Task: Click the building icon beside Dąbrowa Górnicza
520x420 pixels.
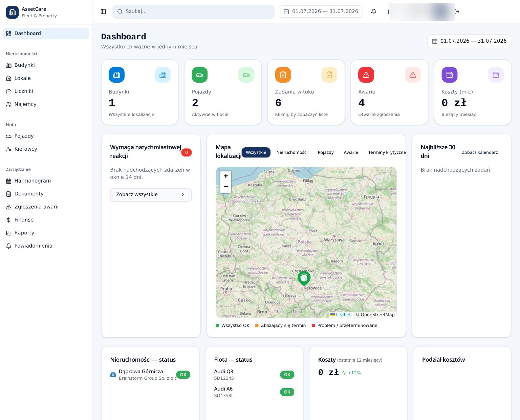Action: tap(113, 375)
